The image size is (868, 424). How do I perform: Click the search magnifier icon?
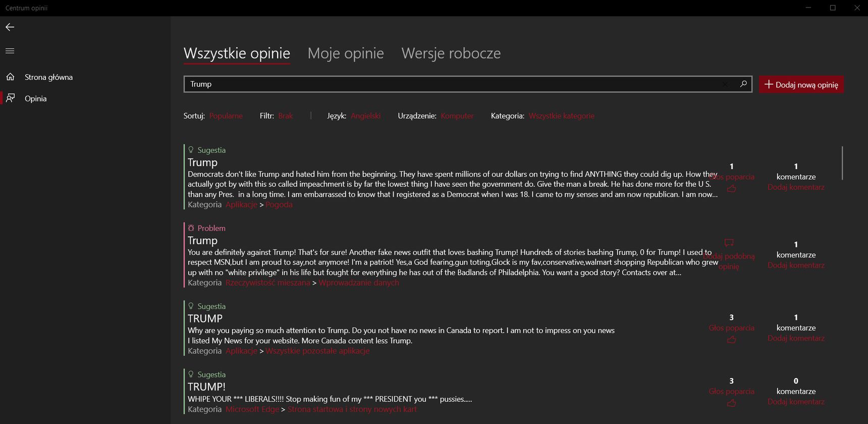[x=743, y=84]
